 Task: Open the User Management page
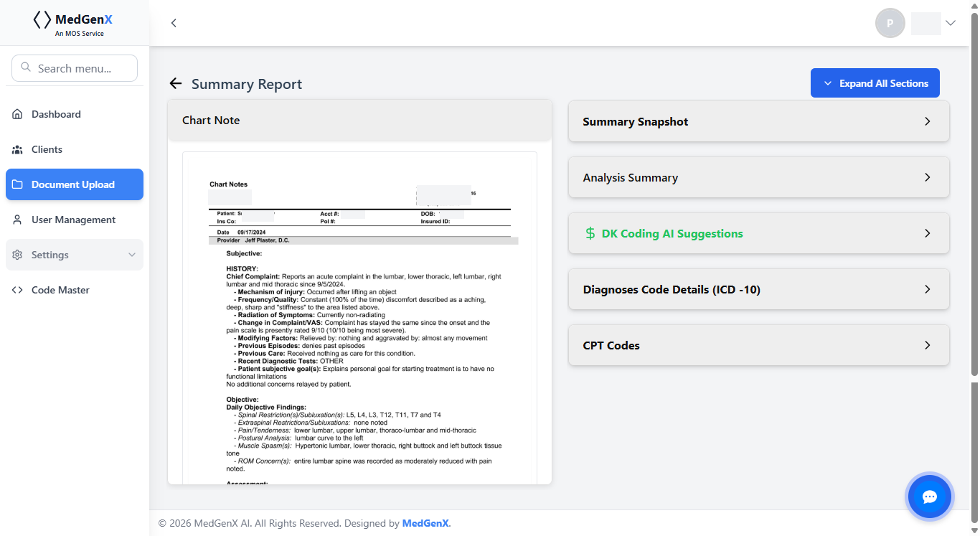[x=74, y=220]
